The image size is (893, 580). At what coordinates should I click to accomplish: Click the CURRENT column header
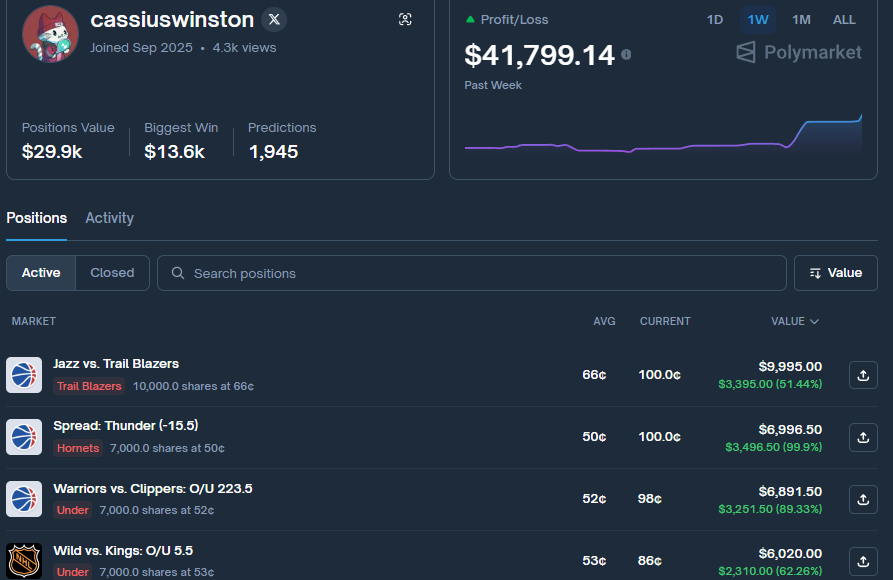(x=665, y=321)
